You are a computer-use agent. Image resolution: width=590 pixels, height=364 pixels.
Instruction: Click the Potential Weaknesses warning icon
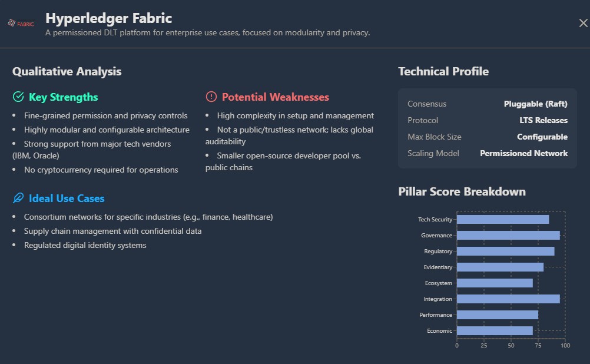(x=211, y=97)
